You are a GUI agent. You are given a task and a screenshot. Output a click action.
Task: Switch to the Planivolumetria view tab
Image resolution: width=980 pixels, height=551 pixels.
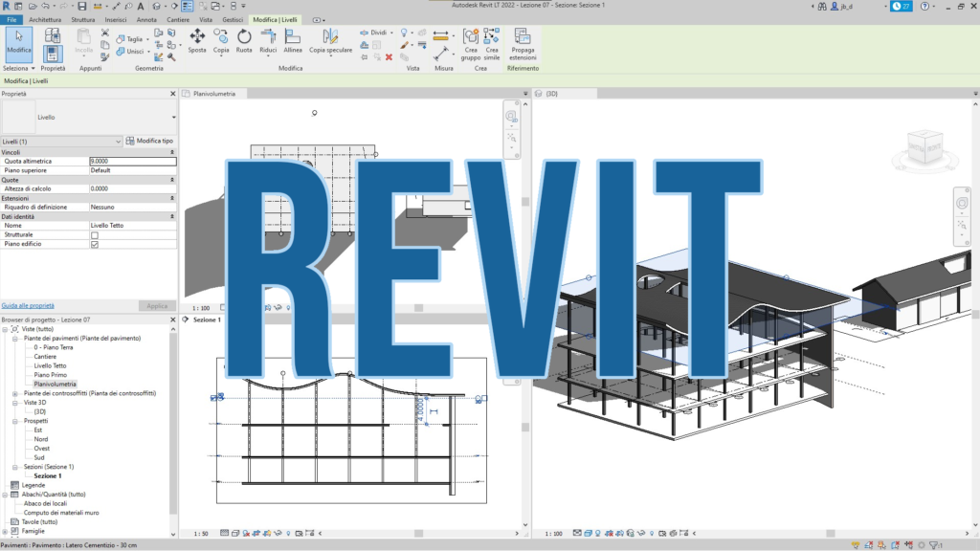[213, 94]
